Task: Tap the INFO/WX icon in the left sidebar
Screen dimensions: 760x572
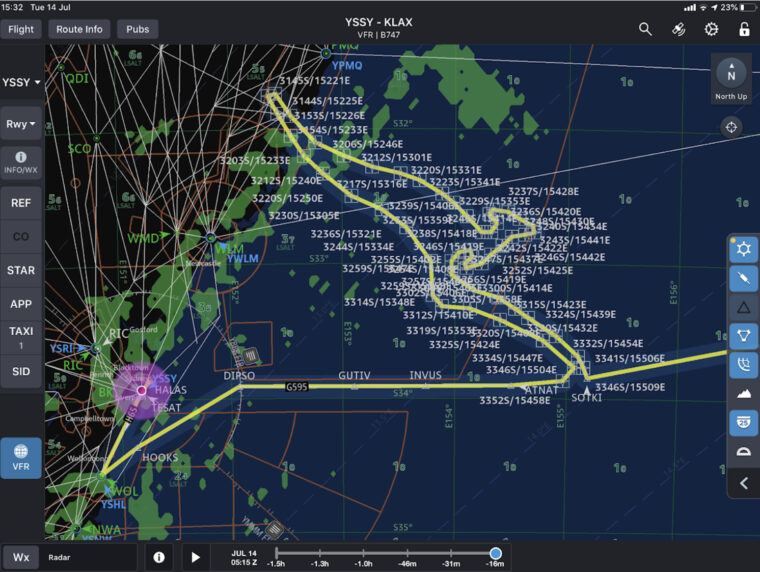Action: coord(21,162)
